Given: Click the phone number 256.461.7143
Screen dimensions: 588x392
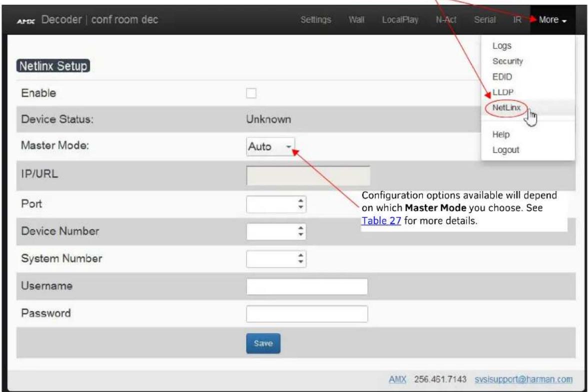Looking at the screenshot, I should [440, 379].
